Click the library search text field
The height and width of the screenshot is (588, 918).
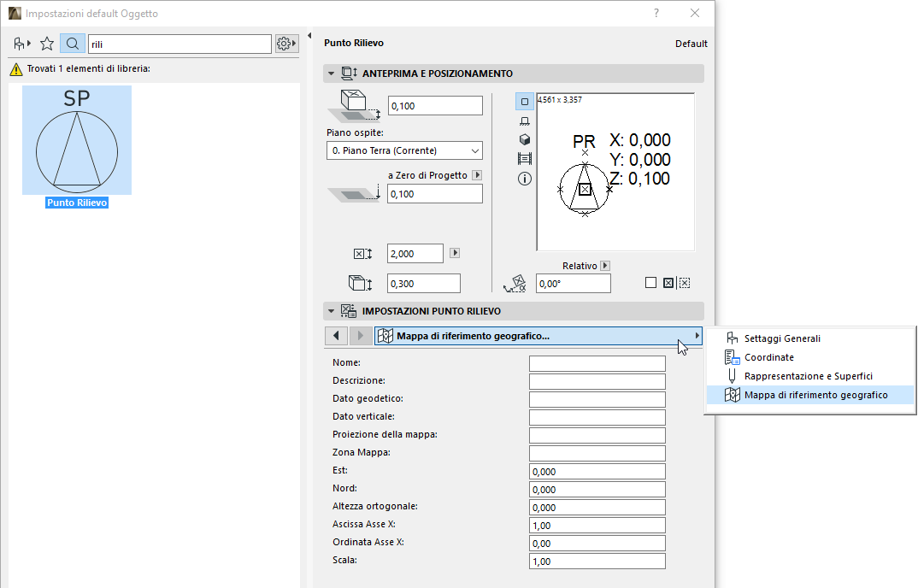pyautogui.click(x=179, y=44)
